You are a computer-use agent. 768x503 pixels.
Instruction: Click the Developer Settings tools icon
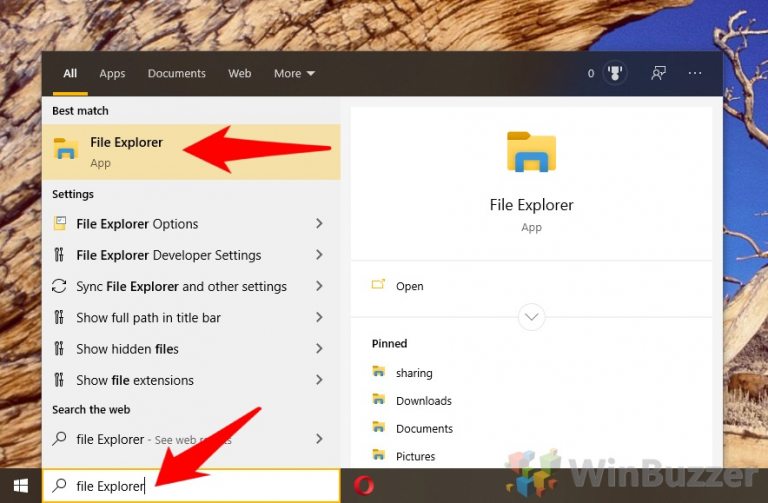coord(59,255)
